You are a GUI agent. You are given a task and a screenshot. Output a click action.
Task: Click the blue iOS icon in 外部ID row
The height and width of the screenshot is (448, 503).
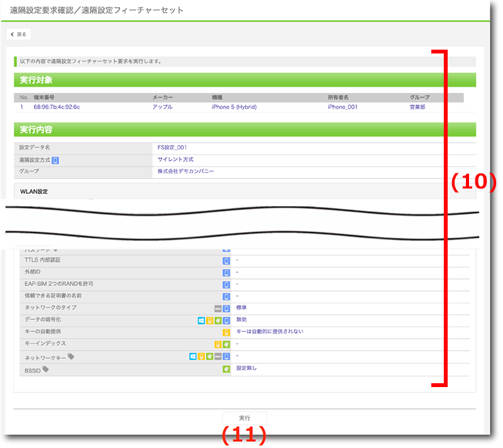tap(226, 273)
